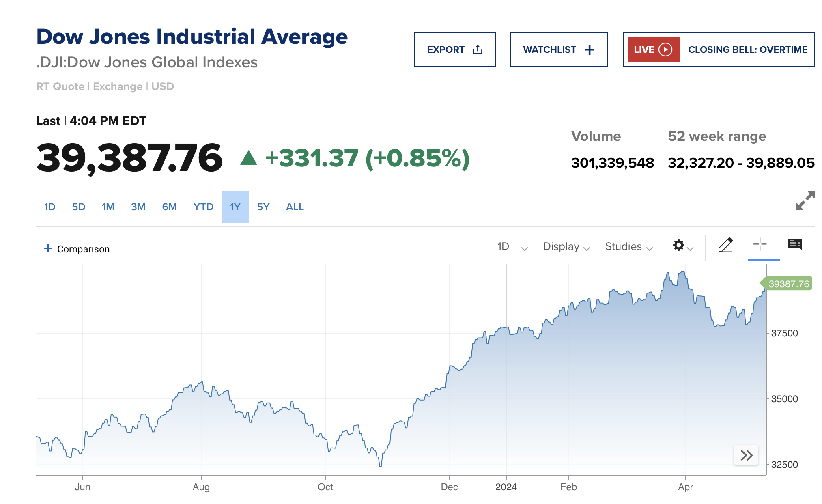Toggle the crosshair tool
The height and width of the screenshot is (504, 822).
pyautogui.click(x=760, y=244)
